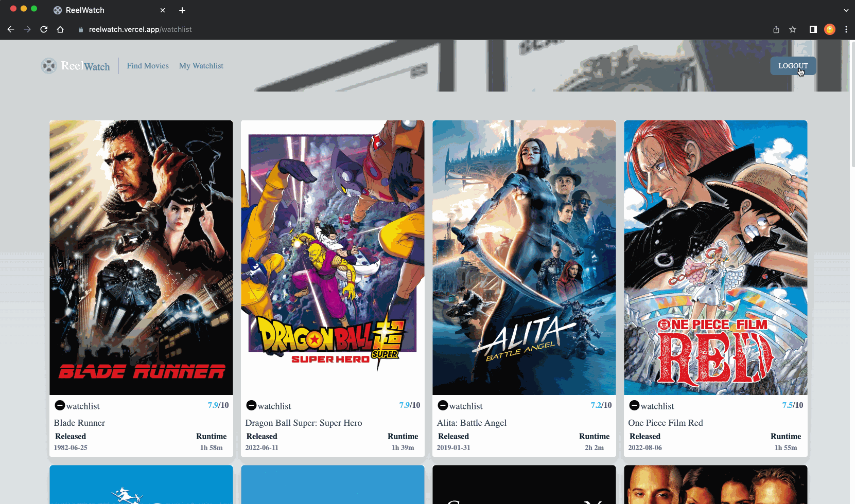Click the runtime value 1h 58m
Viewport: 855px width, 504px height.
212,447
